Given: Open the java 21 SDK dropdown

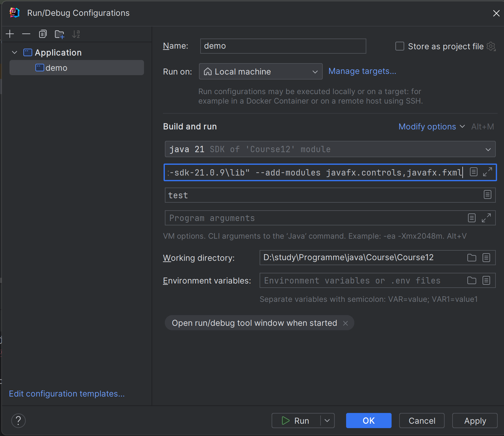Looking at the screenshot, I should [x=330, y=149].
